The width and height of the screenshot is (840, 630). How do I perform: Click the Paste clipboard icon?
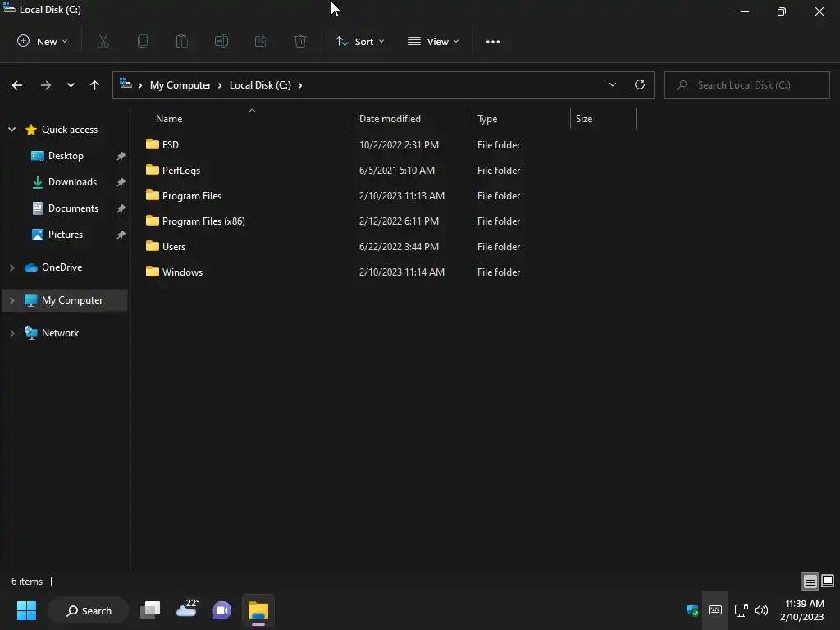tap(182, 41)
